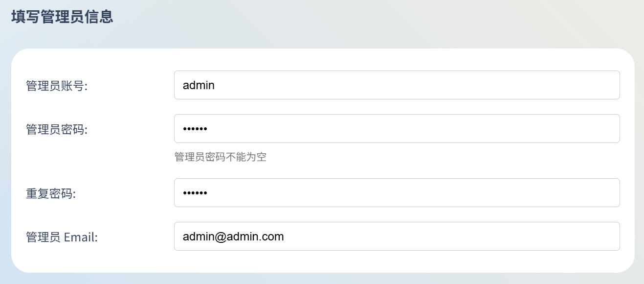Place cursor on the 'admin' account text
The image size is (644, 284).
point(199,85)
